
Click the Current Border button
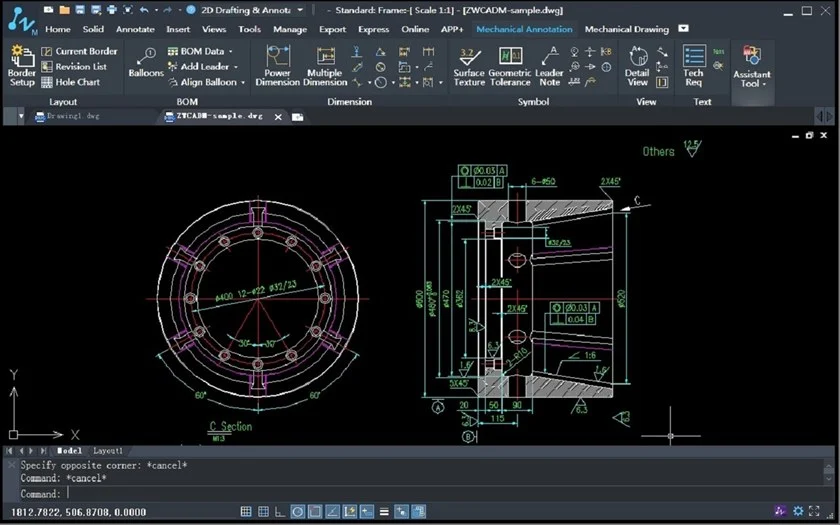[79, 51]
